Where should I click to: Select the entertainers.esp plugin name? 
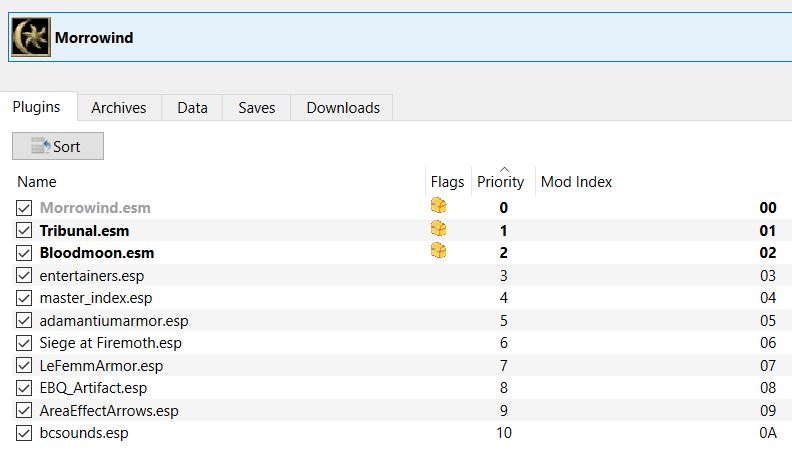[92, 276]
